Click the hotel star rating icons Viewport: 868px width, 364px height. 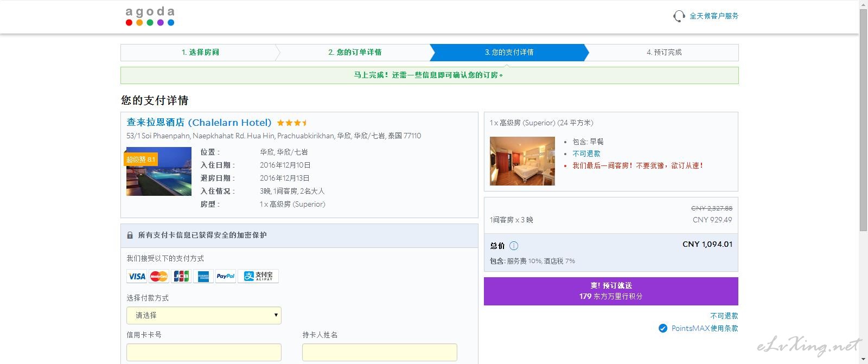(292, 123)
